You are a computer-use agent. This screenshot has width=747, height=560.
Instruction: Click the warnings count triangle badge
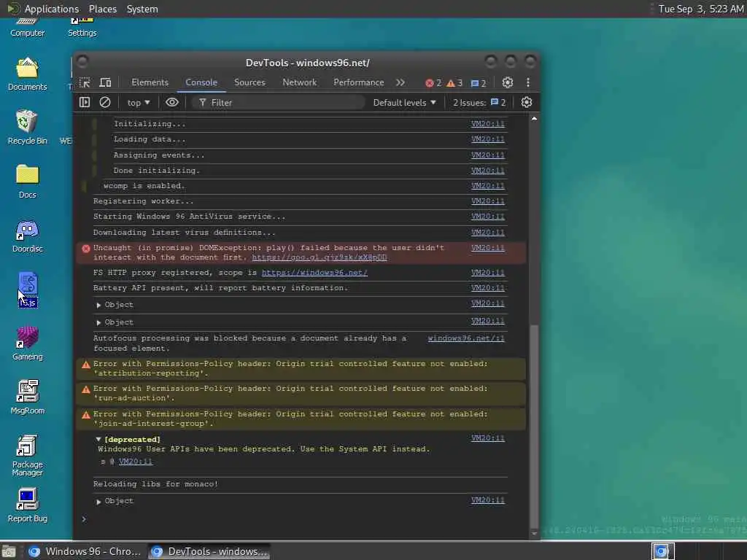click(x=454, y=83)
